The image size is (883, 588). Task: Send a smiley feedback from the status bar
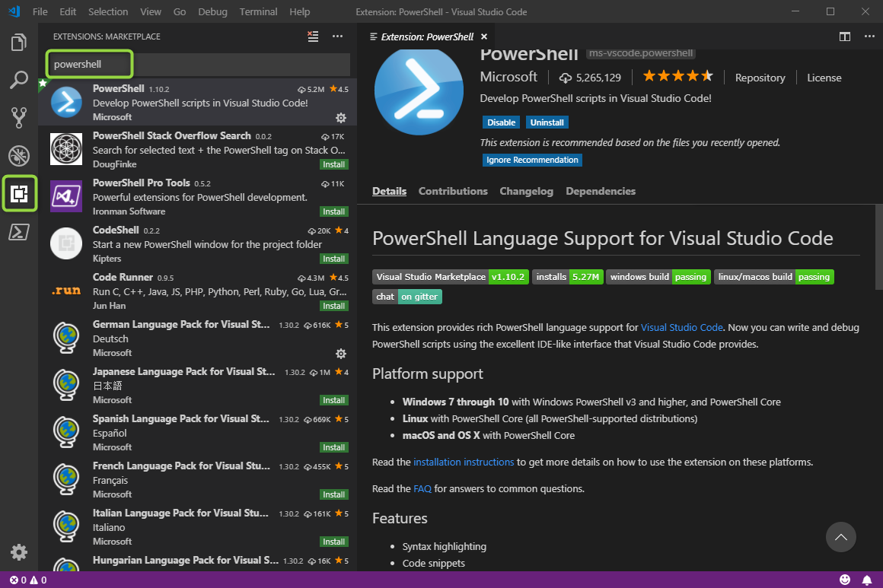[x=845, y=579]
